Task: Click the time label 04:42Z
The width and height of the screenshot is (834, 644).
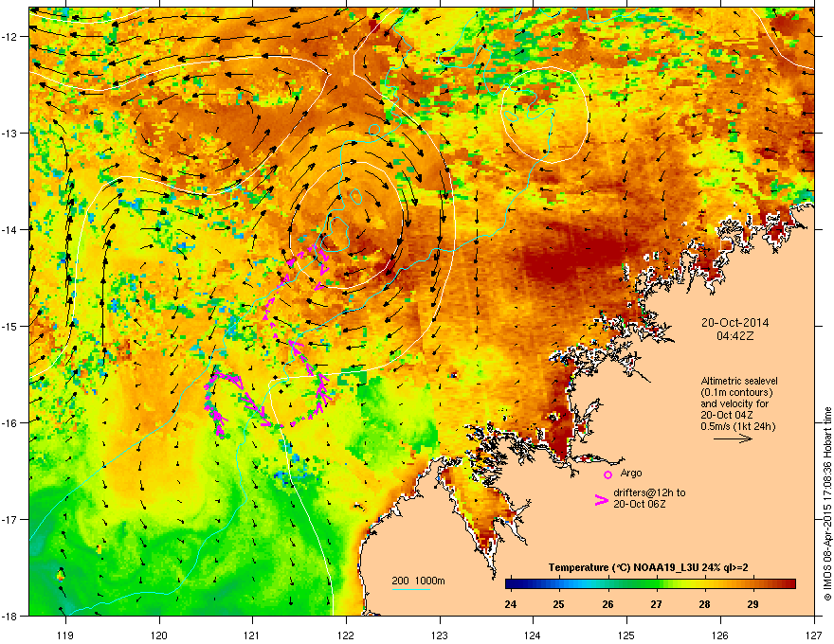Action: click(x=734, y=336)
